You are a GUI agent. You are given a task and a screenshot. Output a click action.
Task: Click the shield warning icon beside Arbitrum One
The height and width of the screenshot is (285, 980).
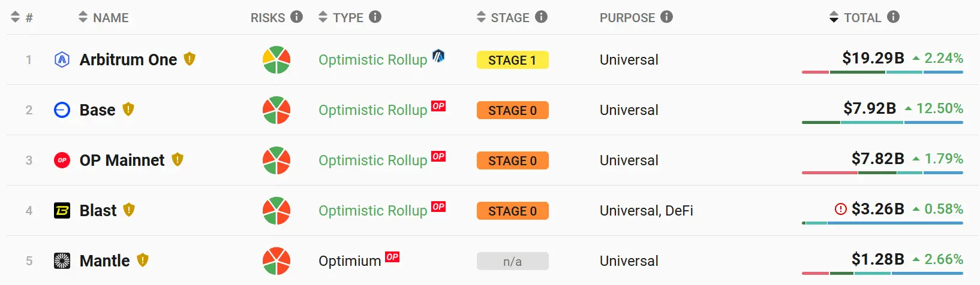(190, 59)
